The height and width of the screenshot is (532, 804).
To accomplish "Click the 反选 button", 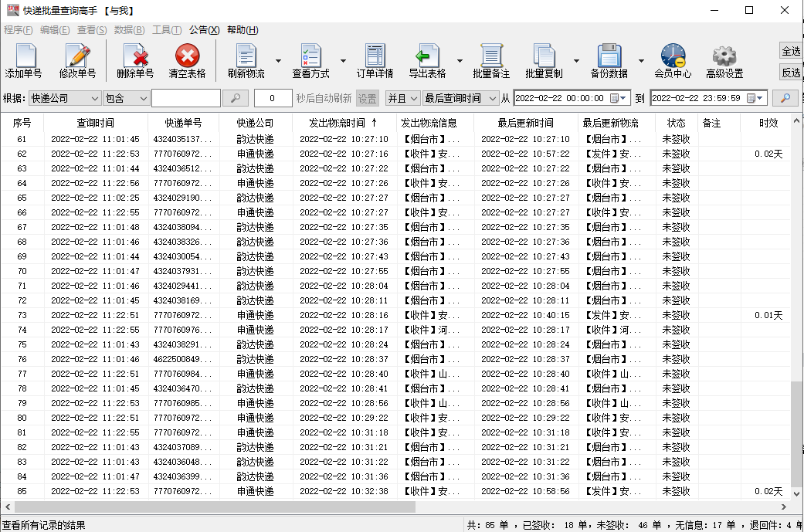I will click(x=791, y=73).
